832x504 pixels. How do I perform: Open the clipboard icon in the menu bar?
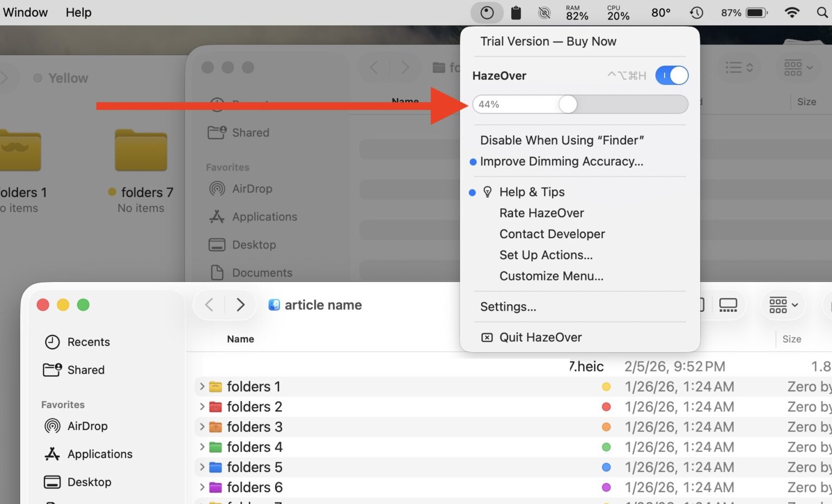(x=516, y=12)
